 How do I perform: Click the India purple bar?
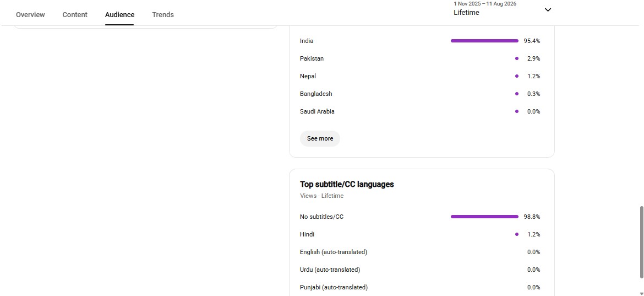tap(484, 41)
